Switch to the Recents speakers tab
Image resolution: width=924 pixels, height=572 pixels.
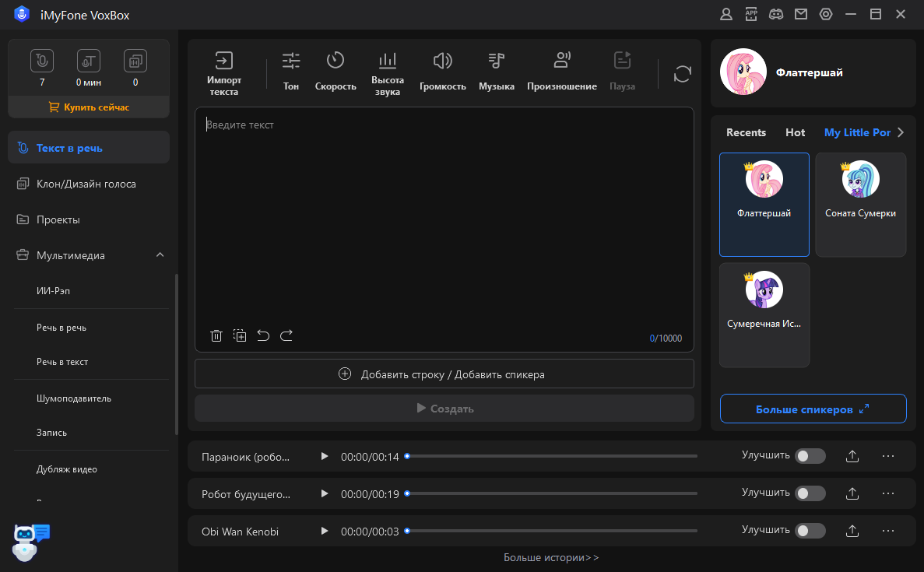click(746, 132)
